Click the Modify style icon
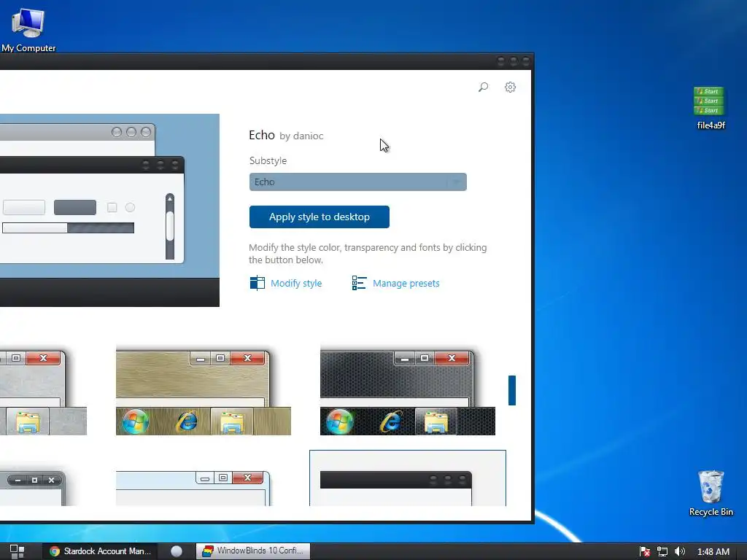 tap(258, 283)
